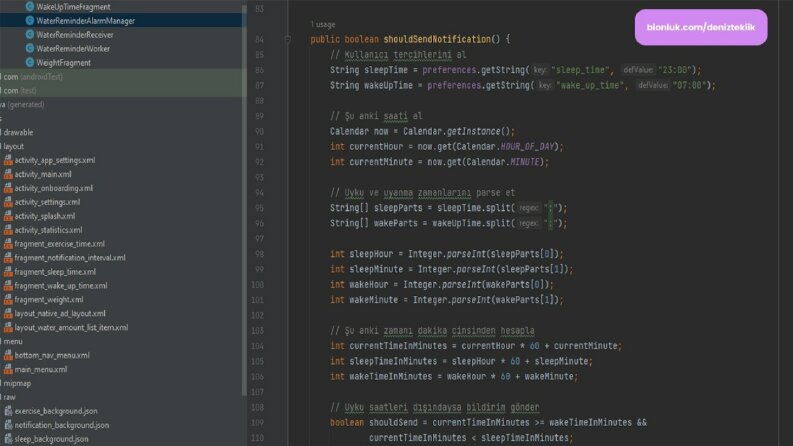Viewport: 793px width, 446px height.
Task: Click the notification_background.json file icon
Action: (8, 425)
